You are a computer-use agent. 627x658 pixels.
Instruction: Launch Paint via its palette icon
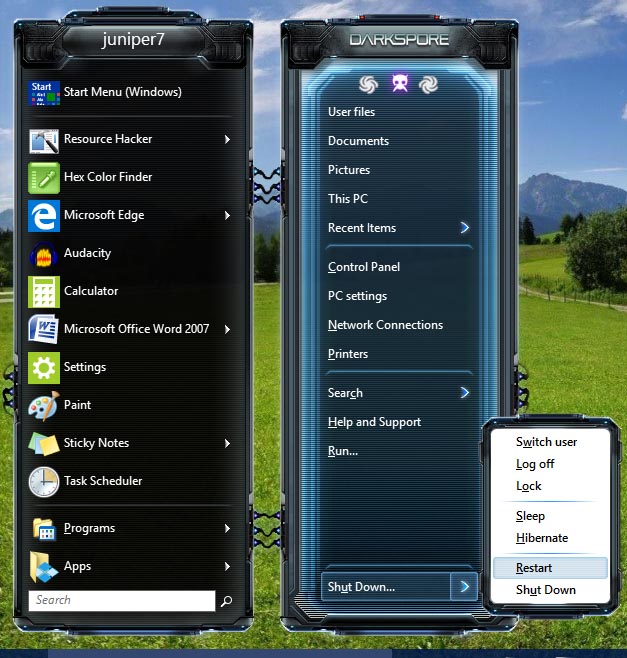tap(44, 405)
